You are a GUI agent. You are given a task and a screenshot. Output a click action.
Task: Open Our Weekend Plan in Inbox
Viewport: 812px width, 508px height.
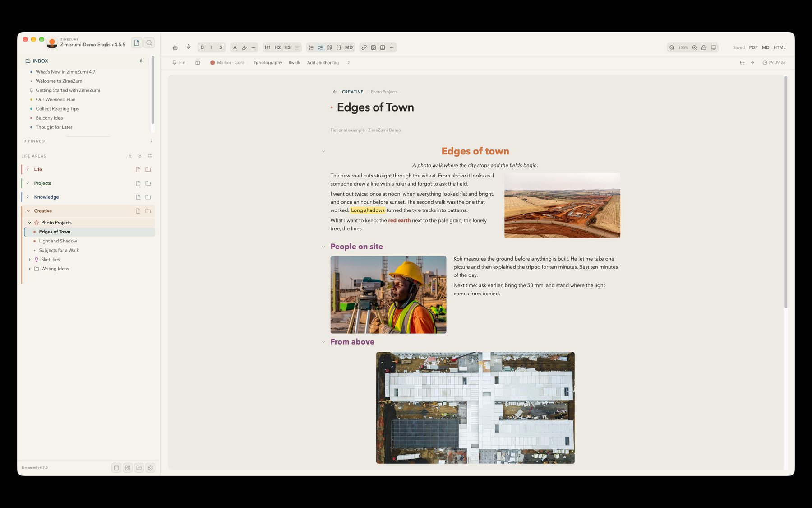55,100
